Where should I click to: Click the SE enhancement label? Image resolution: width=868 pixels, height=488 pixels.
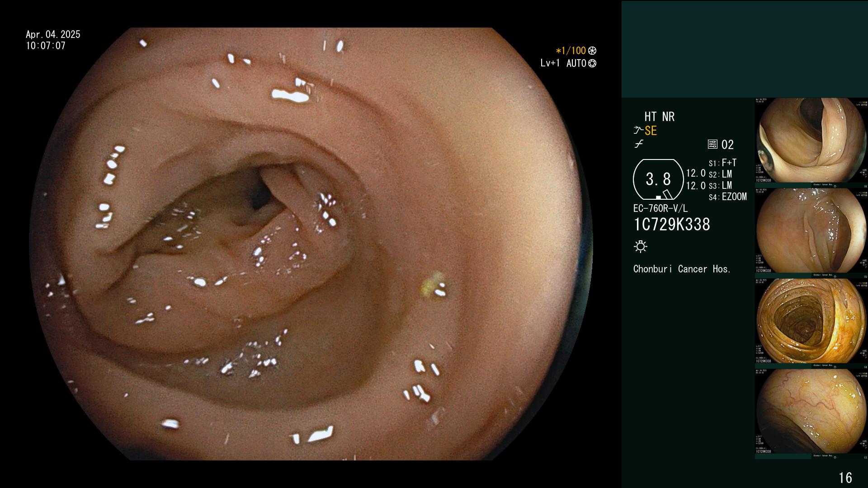point(651,131)
